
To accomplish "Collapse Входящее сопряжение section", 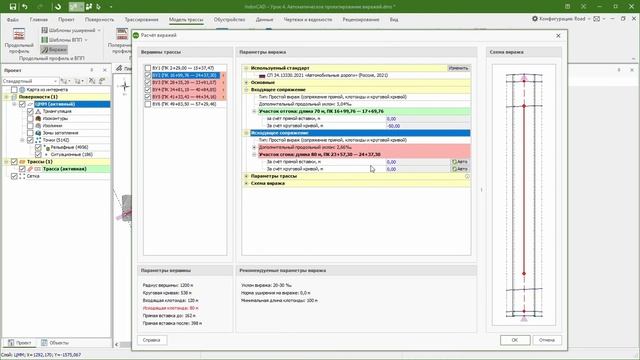I will pos(246,90).
